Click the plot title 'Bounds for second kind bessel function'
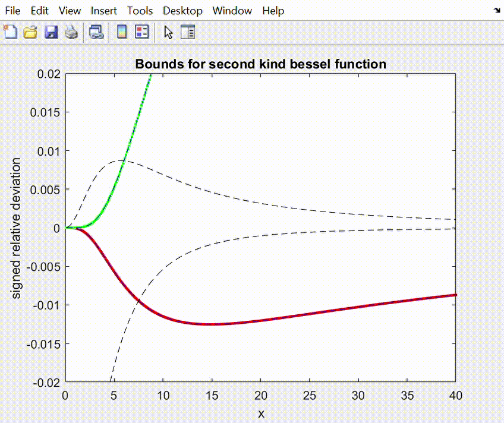Image resolution: width=504 pixels, height=423 pixels. tap(261, 64)
